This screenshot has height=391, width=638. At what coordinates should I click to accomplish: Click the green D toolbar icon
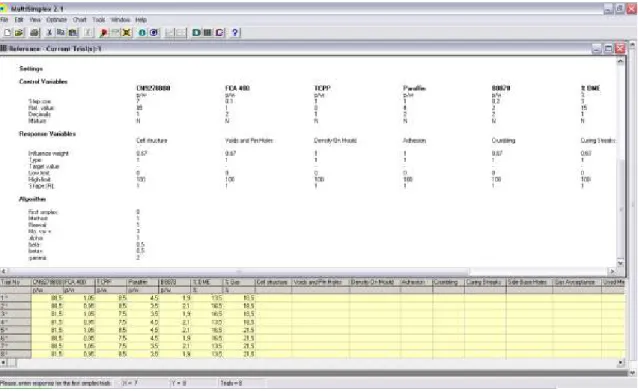click(196, 33)
